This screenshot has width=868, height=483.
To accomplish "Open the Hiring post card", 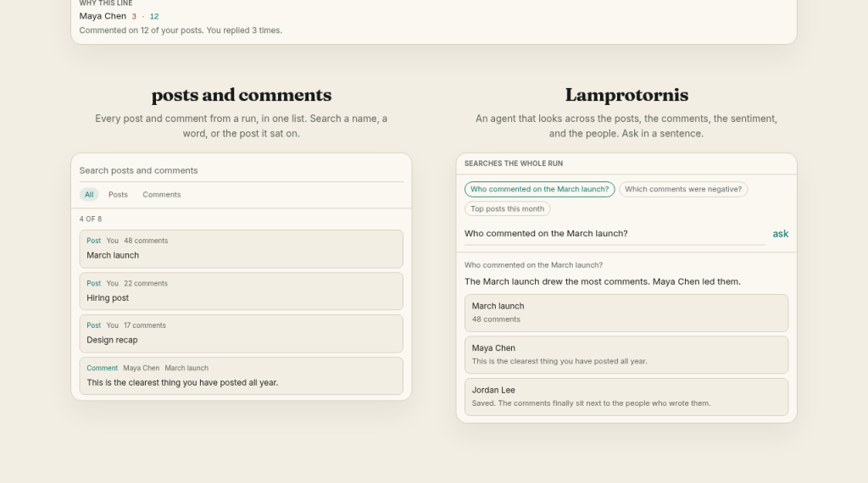I will [241, 291].
